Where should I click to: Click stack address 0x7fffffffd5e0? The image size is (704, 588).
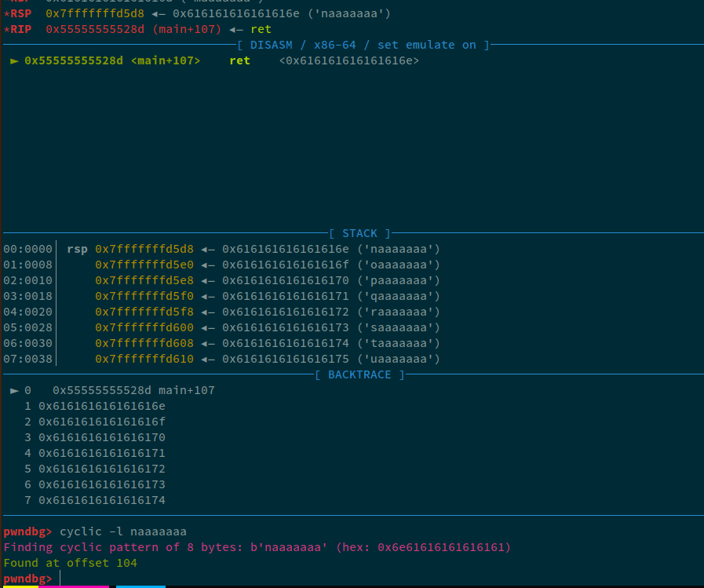coord(144,265)
